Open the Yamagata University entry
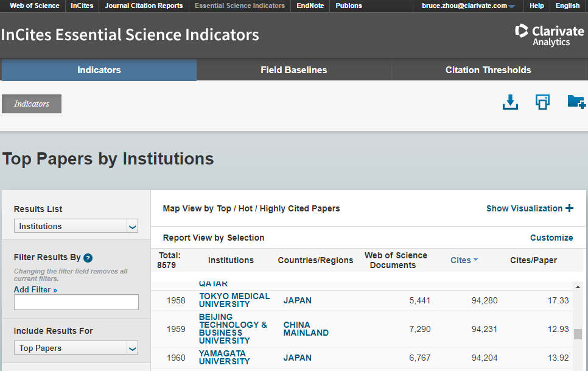Viewport: 588px width, 371px height. click(224, 358)
